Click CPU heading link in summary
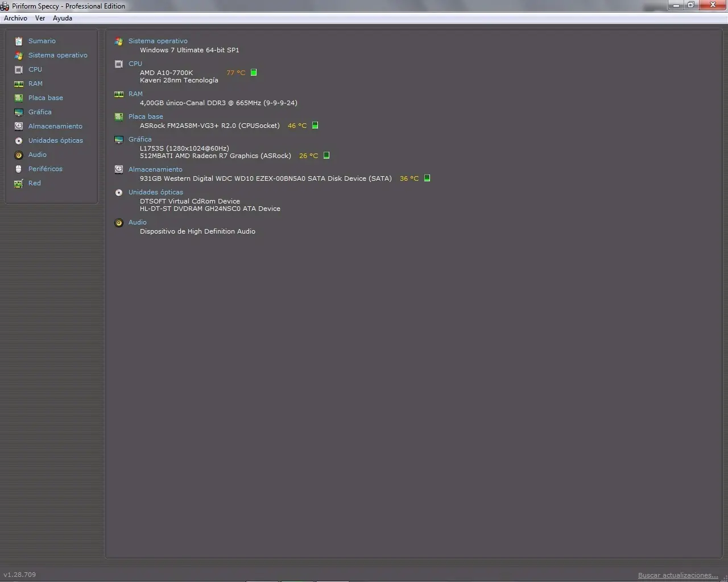Viewport: 728px width, 582px height. (135, 64)
